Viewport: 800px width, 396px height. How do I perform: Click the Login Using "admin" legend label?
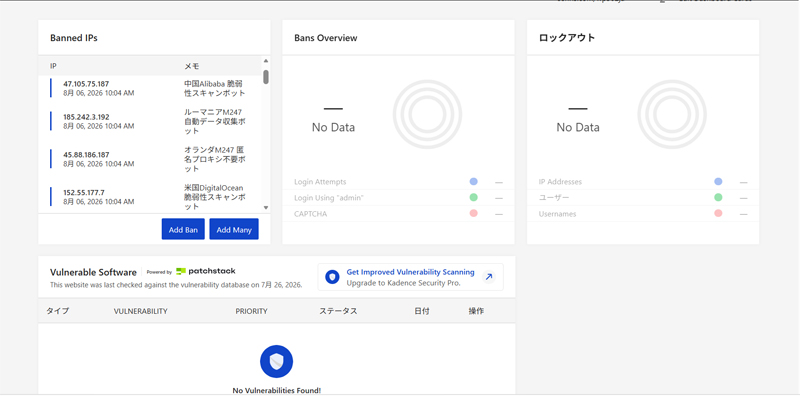[329, 197]
